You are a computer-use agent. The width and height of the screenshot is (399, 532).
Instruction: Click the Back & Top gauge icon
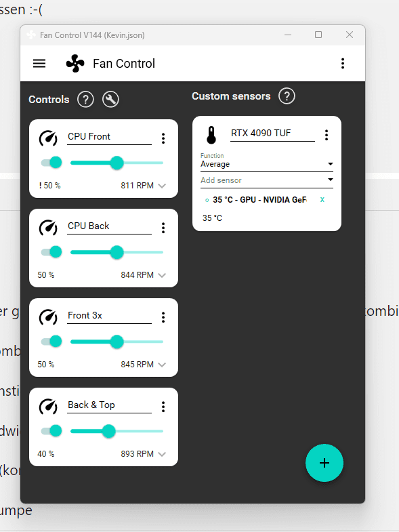(x=48, y=407)
